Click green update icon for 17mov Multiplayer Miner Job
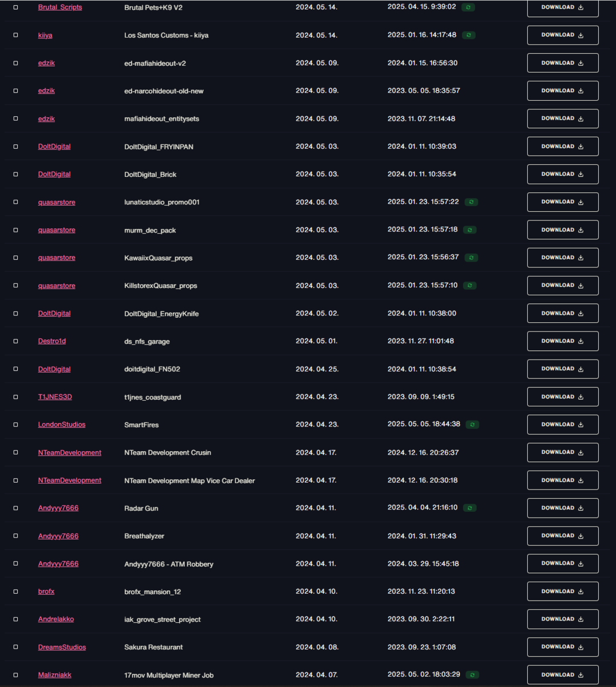This screenshot has width=616, height=687. 472,675
